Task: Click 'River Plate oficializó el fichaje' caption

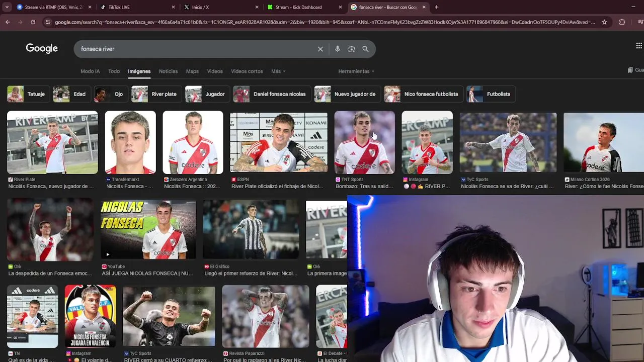Action: point(277,187)
